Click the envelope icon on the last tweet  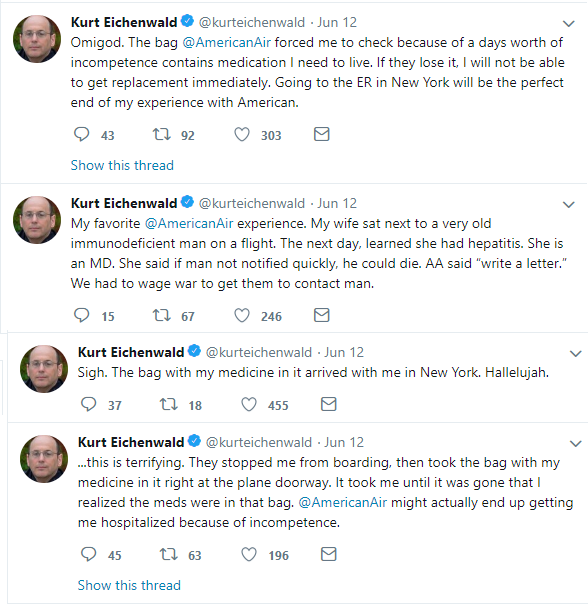click(x=329, y=554)
